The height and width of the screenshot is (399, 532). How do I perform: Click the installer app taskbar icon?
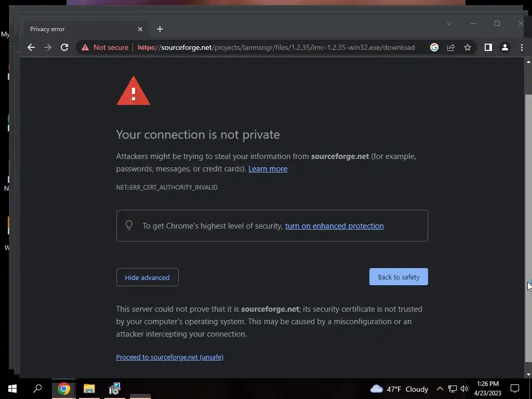pos(115,389)
